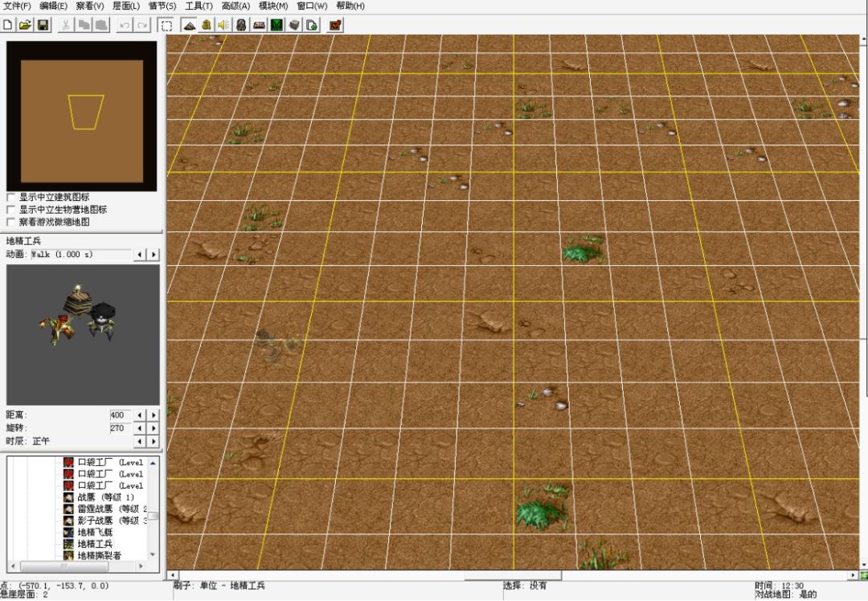The height and width of the screenshot is (601, 868).
Task: Click unit list scrollbar up arrow
Action: click(x=153, y=462)
